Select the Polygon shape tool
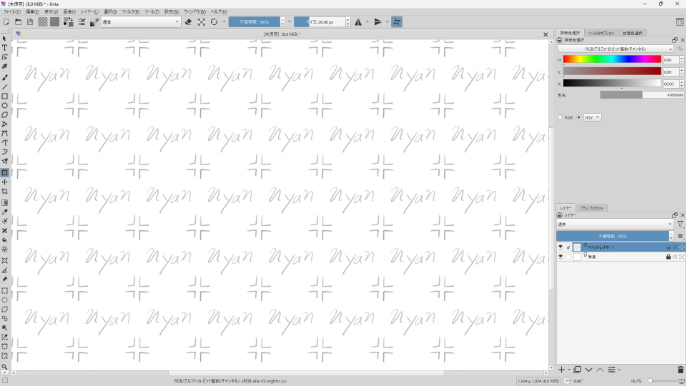Viewport: 686px width, 386px height. click(x=4, y=115)
